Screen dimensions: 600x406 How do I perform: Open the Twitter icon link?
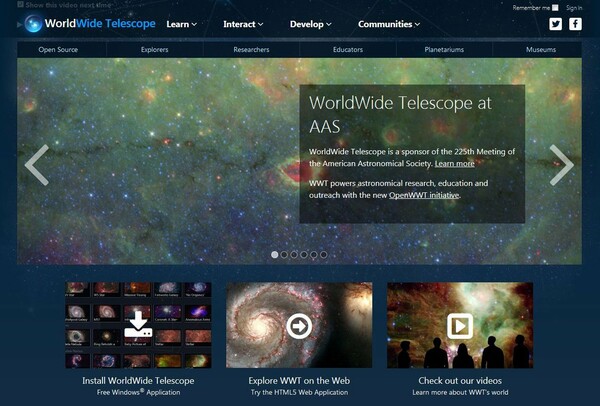click(x=556, y=24)
